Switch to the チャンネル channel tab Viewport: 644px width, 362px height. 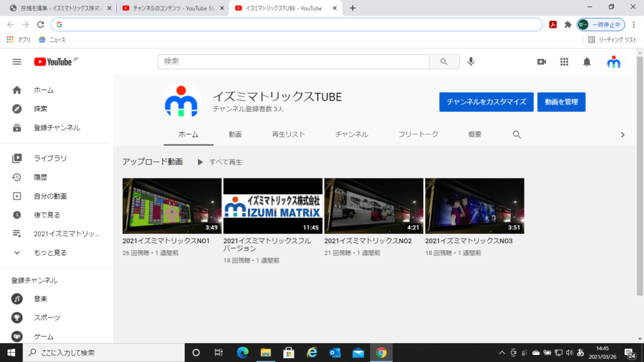click(x=352, y=134)
